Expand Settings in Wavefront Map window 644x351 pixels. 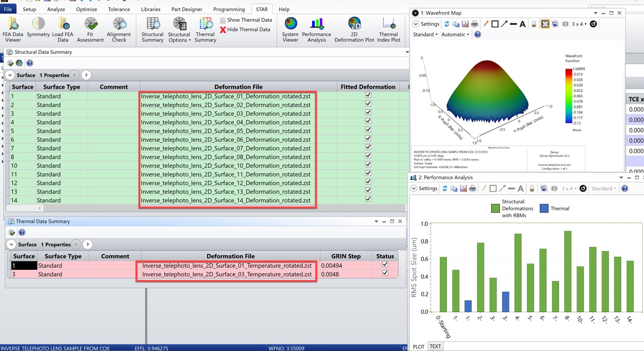pyautogui.click(x=426, y=24)
